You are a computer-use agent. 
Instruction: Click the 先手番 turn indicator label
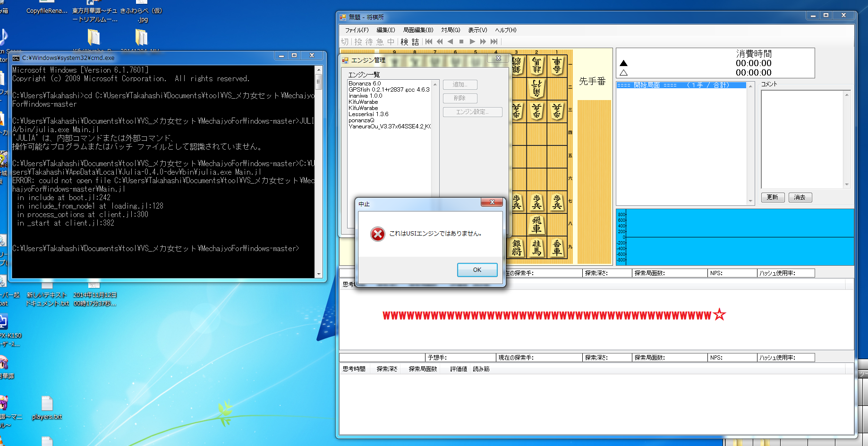592,81
